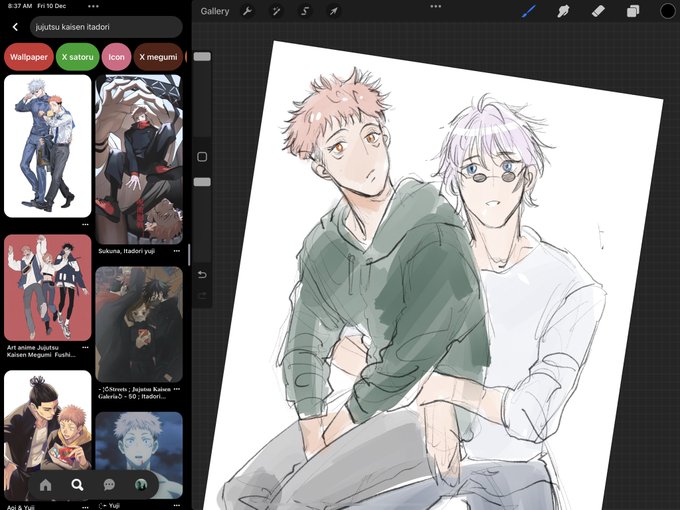Select the Eraser tool
680x510 pixels.
[x=598, y=11]
